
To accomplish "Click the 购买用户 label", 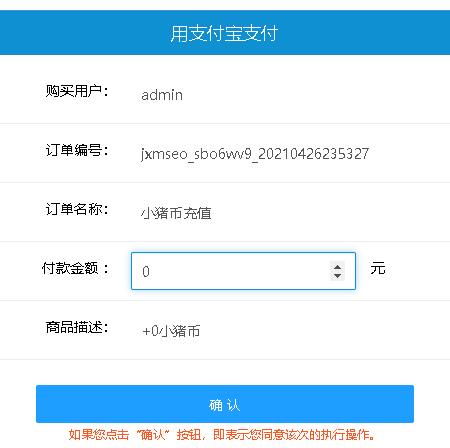I will 77,91.
